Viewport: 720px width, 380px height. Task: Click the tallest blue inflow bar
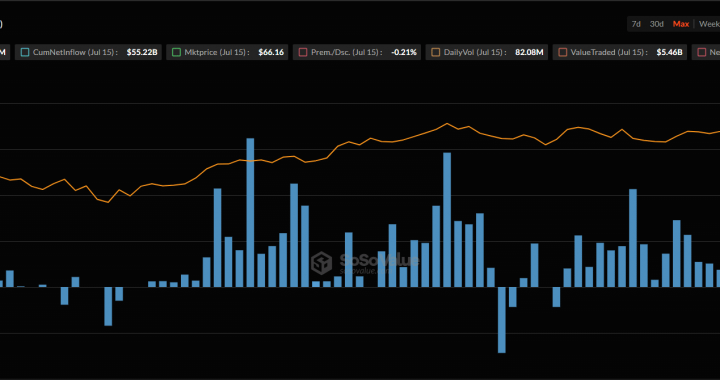pyautogui.click(x=250, y=212)
